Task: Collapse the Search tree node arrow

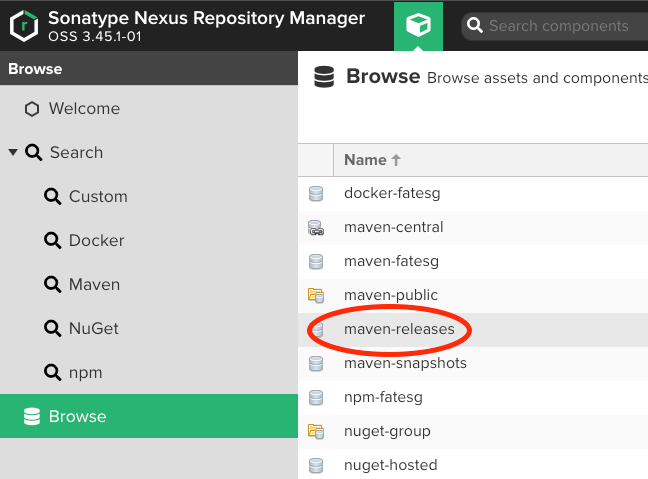Action: [13, 153]
